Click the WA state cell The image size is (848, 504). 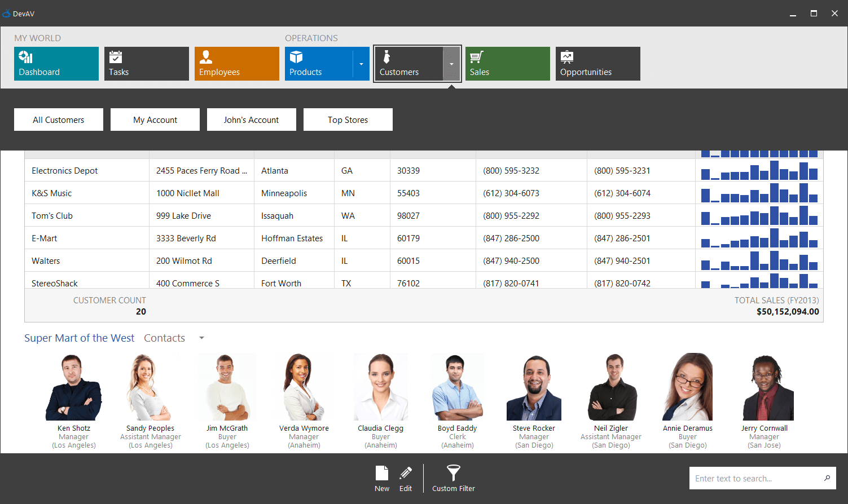(362, 215)
